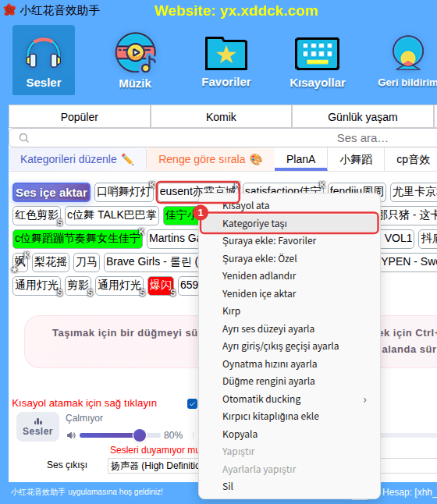
Task: Click the Sesleri duyamıyor mu link
Action: pos(154,450)
